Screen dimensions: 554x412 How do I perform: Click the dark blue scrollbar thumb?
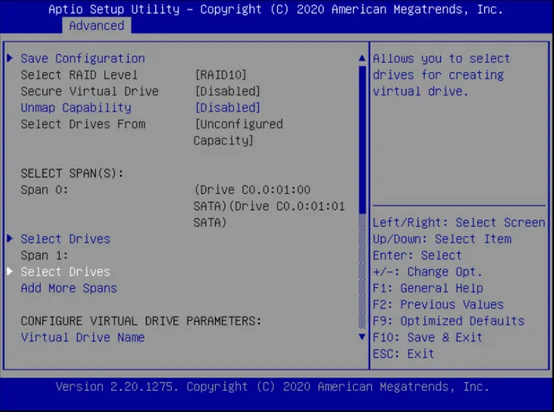point(362,140)
